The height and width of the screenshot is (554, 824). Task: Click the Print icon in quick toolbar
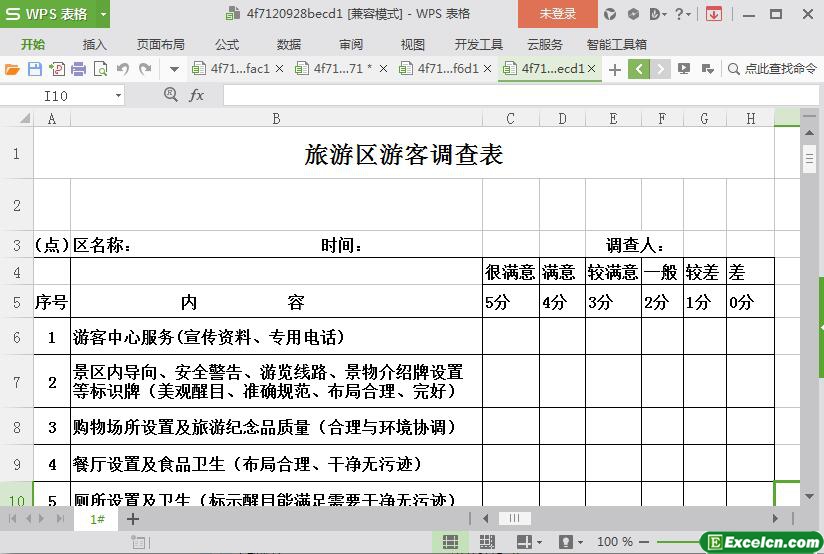tap(78, 69)
